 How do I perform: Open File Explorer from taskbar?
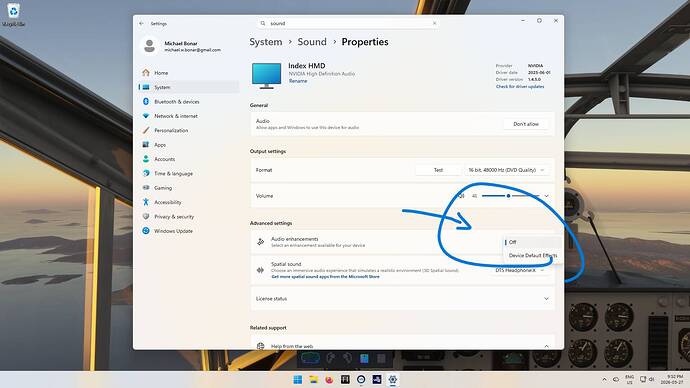tap(313, 380)
